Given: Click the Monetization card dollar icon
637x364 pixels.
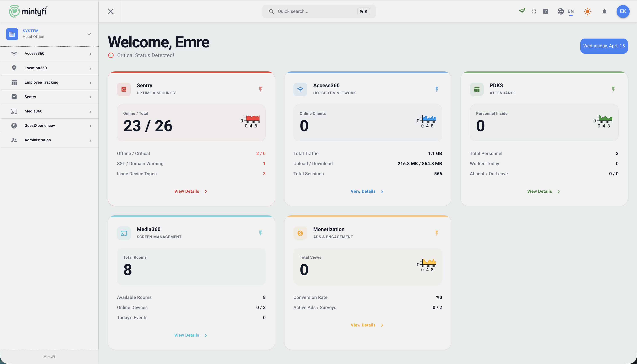Looking at the screenshot, I should tap(300, 233).
